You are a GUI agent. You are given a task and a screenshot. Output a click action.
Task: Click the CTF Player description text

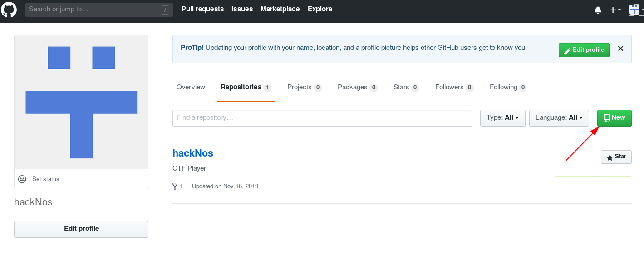point(189,168)
